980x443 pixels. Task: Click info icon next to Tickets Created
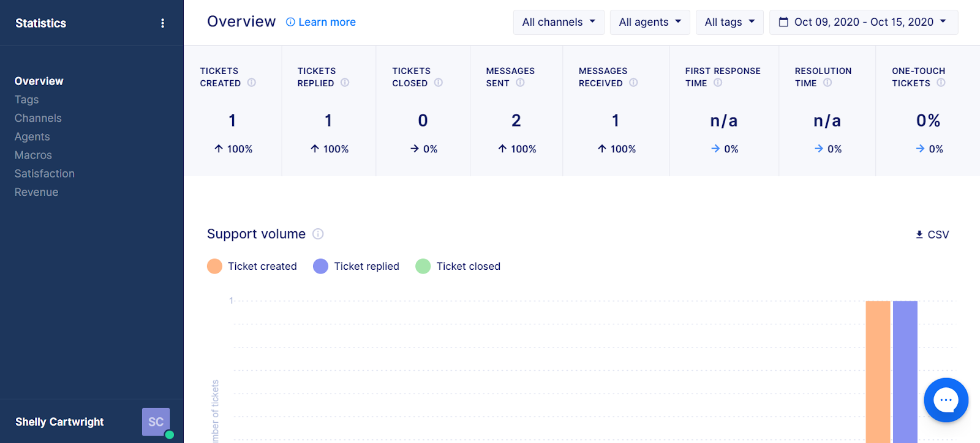pos(252,83)
